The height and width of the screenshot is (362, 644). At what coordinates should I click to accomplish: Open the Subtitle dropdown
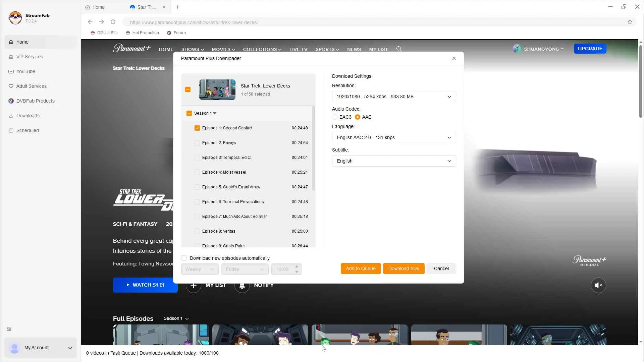(x=394, y=161)
